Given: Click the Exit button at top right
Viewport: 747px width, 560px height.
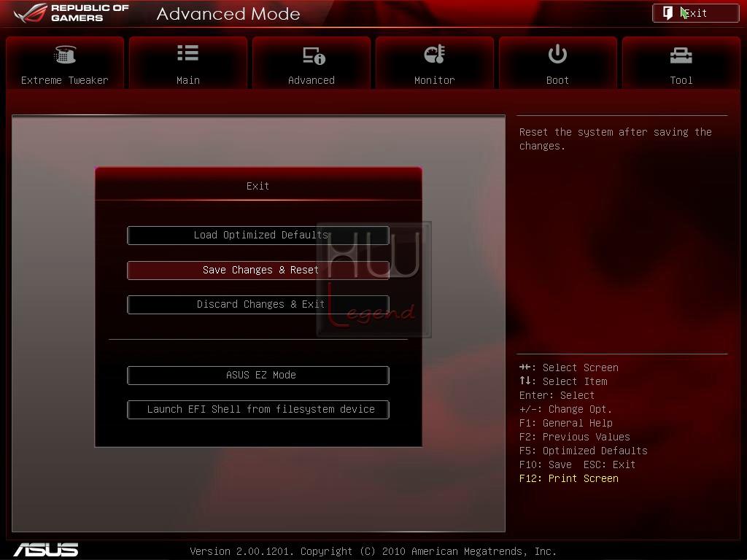Looking at the screenshot, I should (695, 13).
